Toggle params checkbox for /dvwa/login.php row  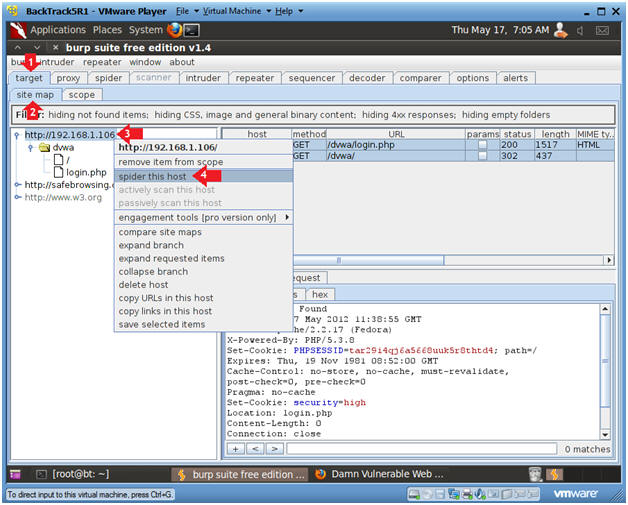tap(483, 145)
